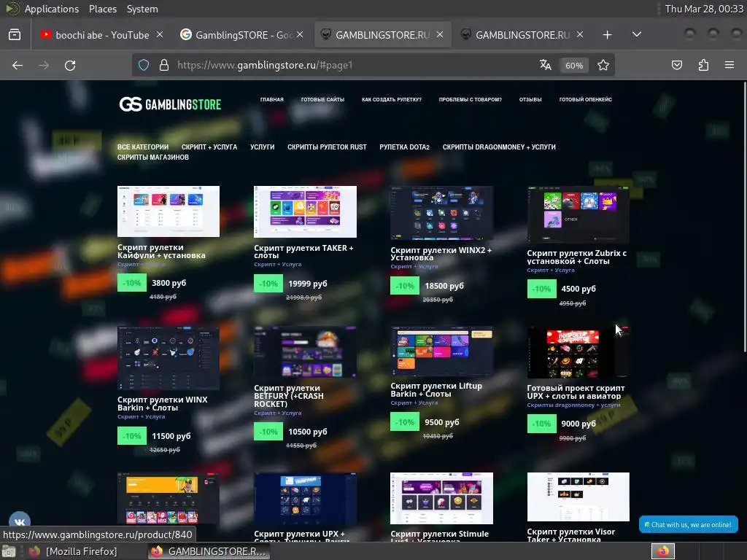
Task: Open the Places system menu
Action: 102,9
